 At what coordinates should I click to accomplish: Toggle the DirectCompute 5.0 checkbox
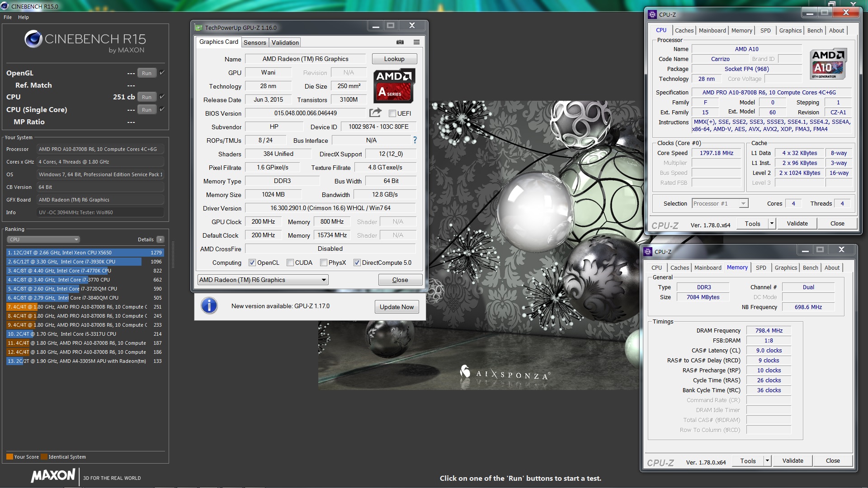(357, 263)
